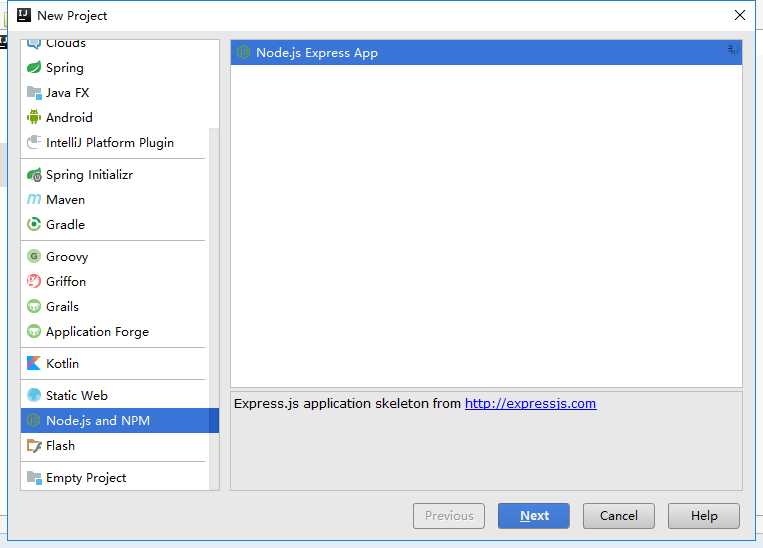Viewport: 763px width, 548px height.
Task: Click the Spring leaf icon
Action: [x=34, y=68]
